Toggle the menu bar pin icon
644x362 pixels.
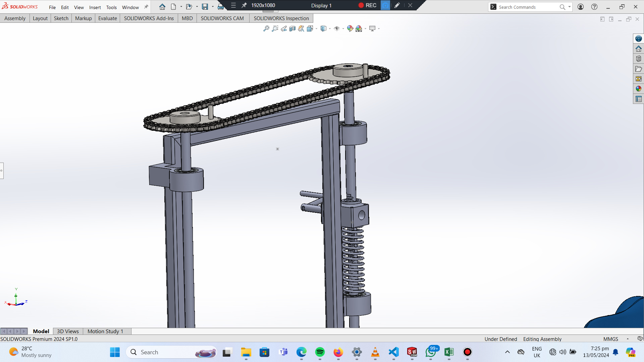(146, 7)
